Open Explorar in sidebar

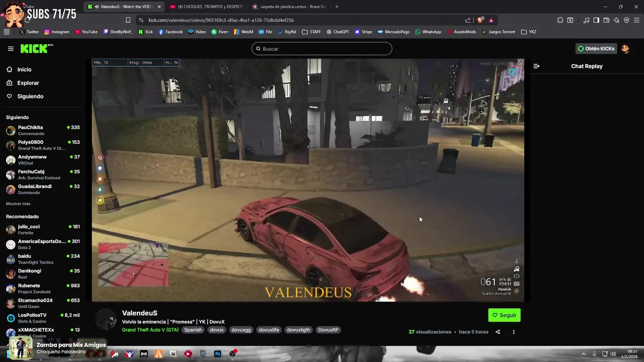coord(28,83)
